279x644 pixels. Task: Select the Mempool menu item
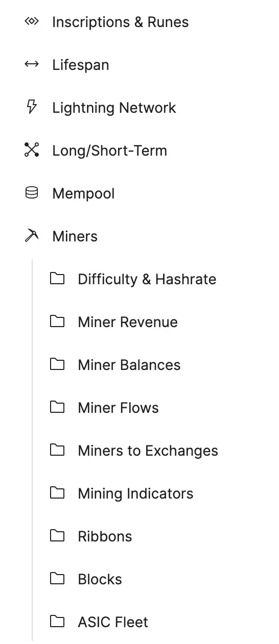pos(83,193)
